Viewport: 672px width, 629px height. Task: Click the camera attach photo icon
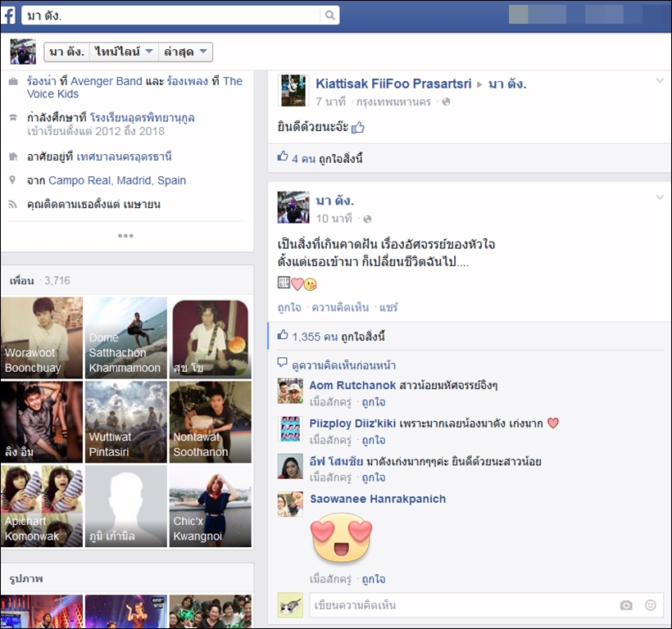[x=626, y=605]
